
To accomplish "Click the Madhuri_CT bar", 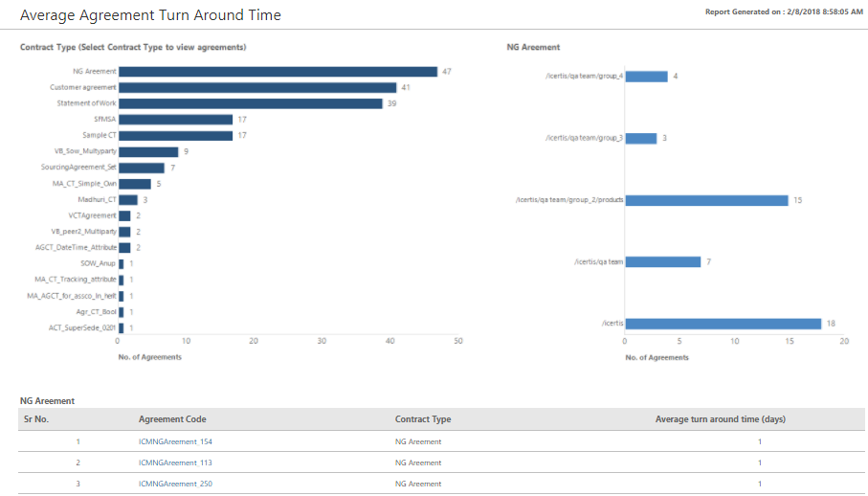I will (x=128, y=200).
